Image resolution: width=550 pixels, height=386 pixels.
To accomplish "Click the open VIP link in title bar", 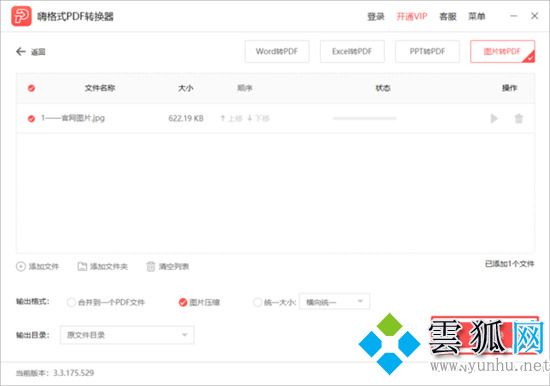I will click(412, 16).
